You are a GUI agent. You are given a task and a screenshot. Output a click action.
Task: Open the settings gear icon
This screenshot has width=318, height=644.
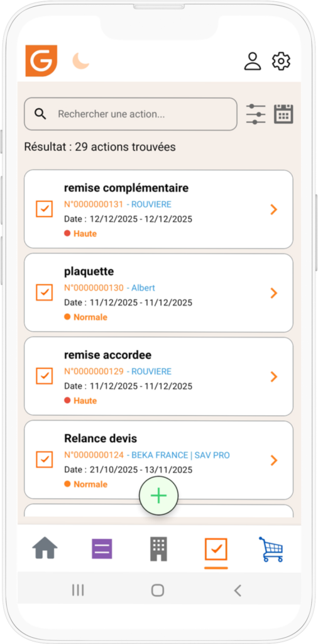[281, 61]
